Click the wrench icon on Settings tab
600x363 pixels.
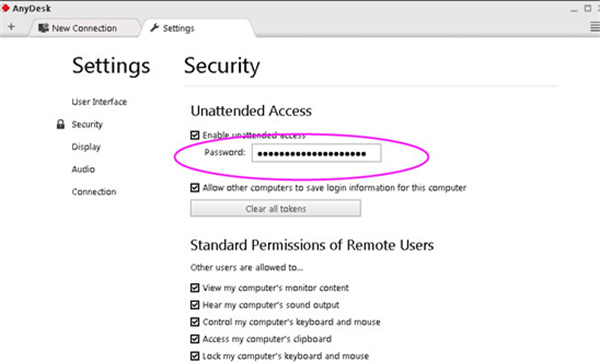155,28
